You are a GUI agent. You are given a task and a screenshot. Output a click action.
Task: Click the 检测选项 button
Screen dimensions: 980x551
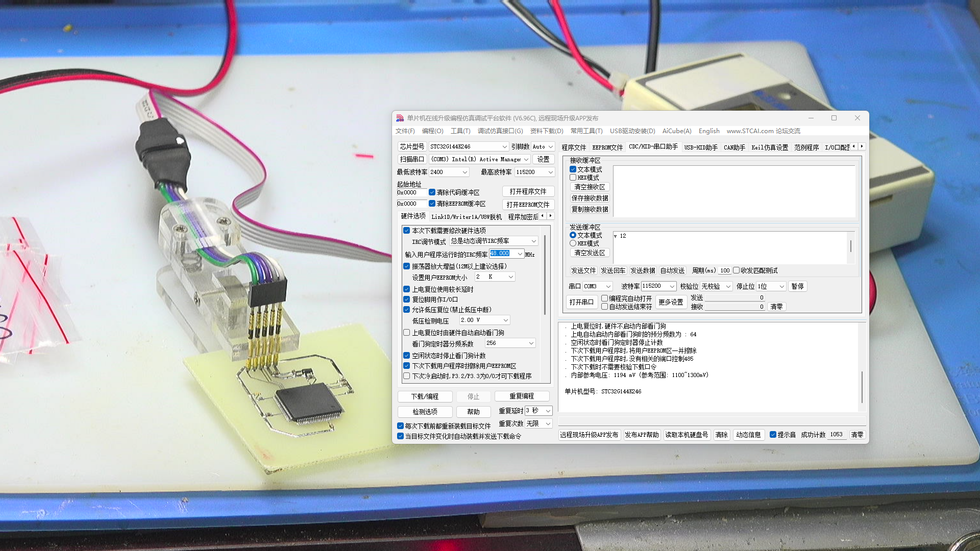pyautogui.click(x=425, y=412)
